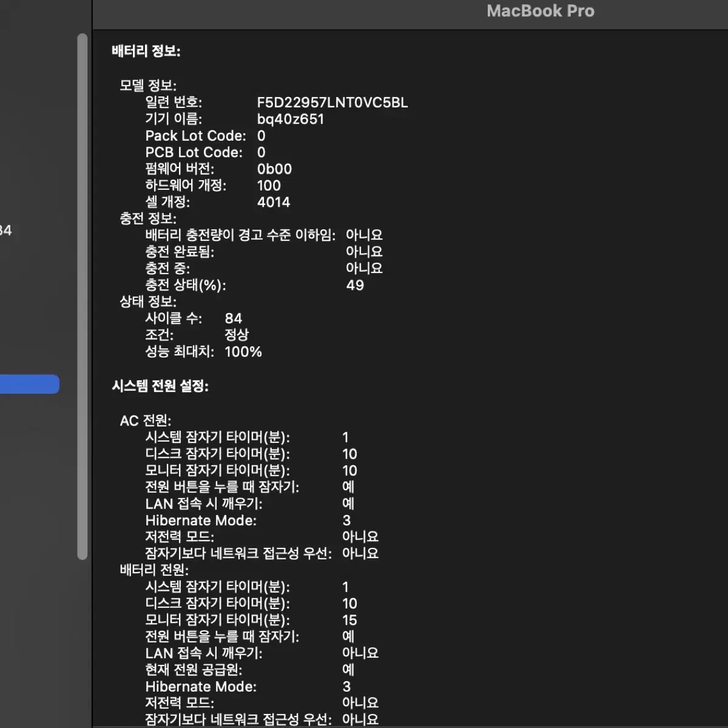Click the 셀 개정 label

167,202
